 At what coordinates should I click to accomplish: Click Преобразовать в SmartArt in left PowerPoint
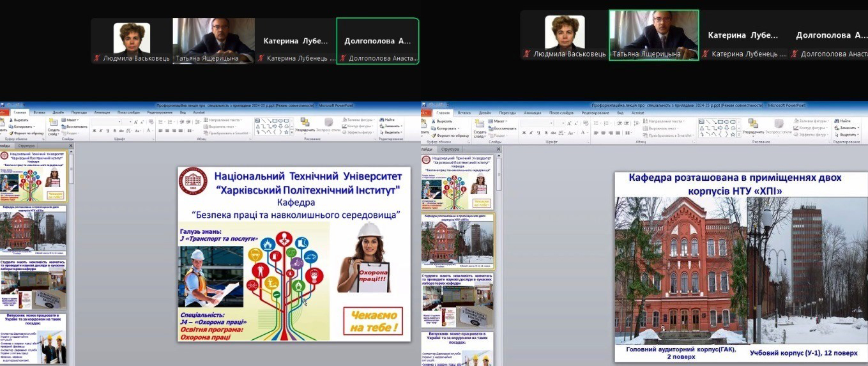(x=228, y=133)
